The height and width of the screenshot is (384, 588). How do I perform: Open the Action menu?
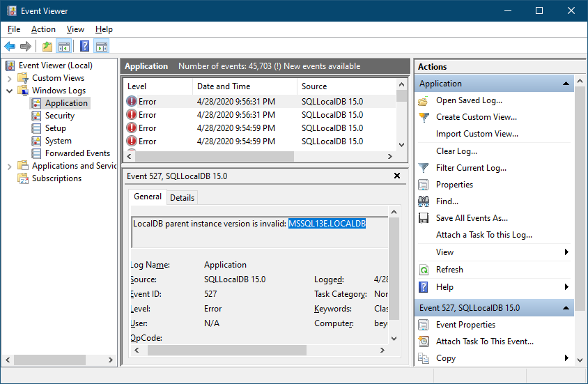(x=43, y=29)
